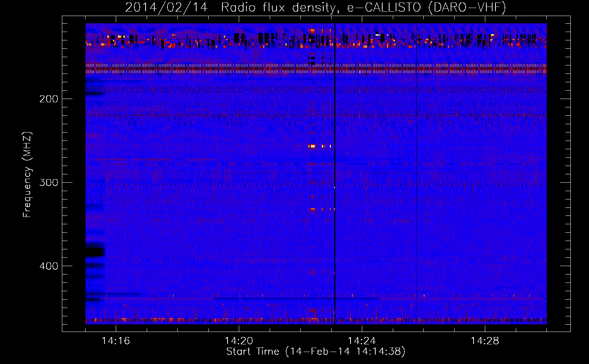This screenshot has width=589, height=364.
Task: Click the striped red-yellow interference band near 165 MHz
Action: (316, 69)
